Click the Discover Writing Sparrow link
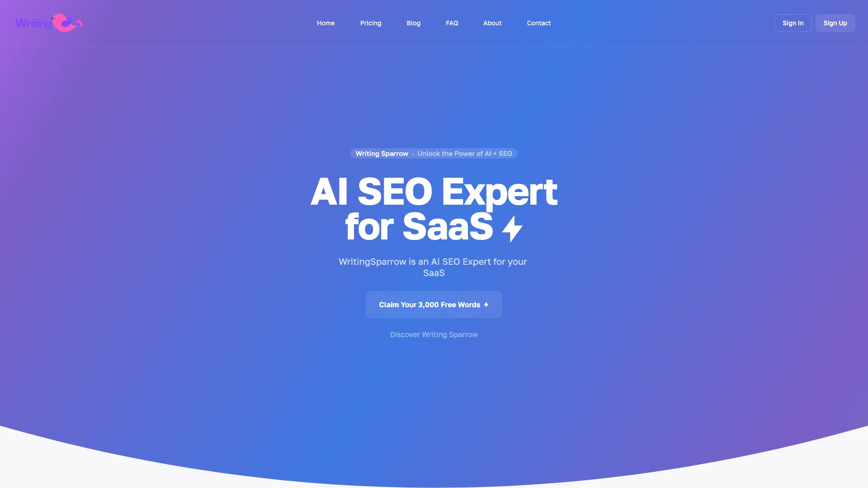This screenshot has width=868, height=488. 434,334
